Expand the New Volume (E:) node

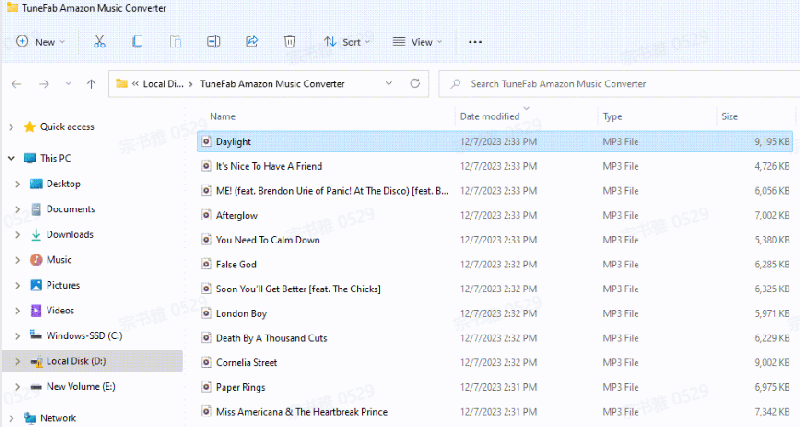click(17, 387)
